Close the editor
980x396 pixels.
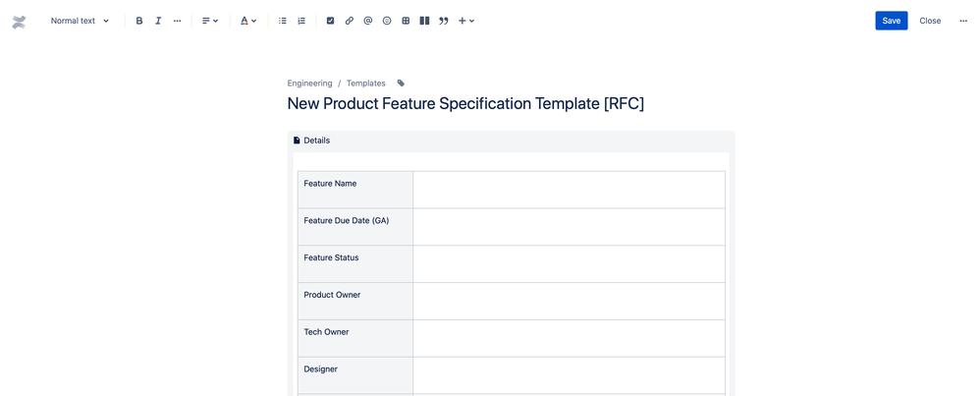pos(930,21)
